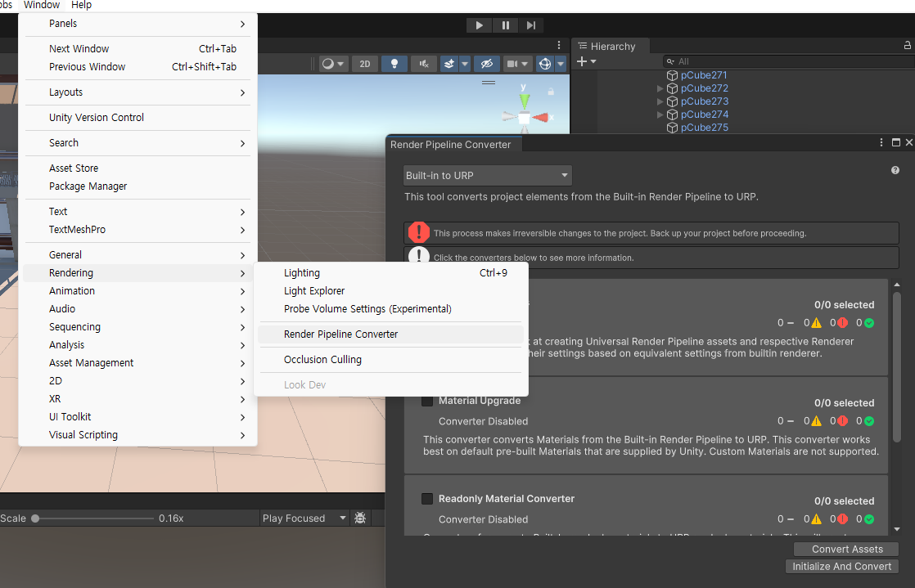Select Next Window menu entry
The image size is (915, 588).
137,49
